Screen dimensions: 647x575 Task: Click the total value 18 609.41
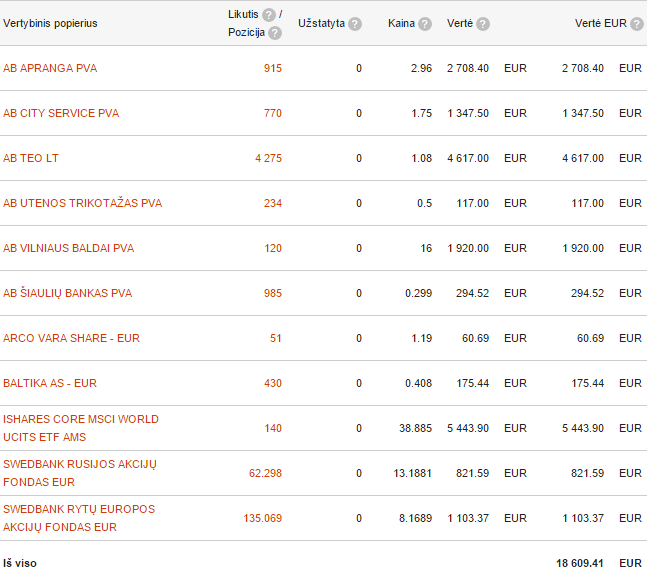pyautogui.click(x=579, y=563)
